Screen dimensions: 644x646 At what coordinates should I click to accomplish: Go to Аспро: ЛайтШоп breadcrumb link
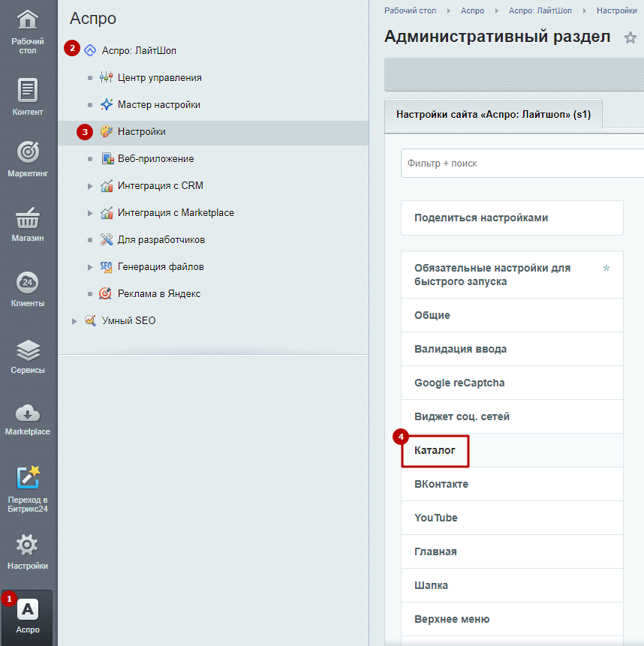point(540,11)
